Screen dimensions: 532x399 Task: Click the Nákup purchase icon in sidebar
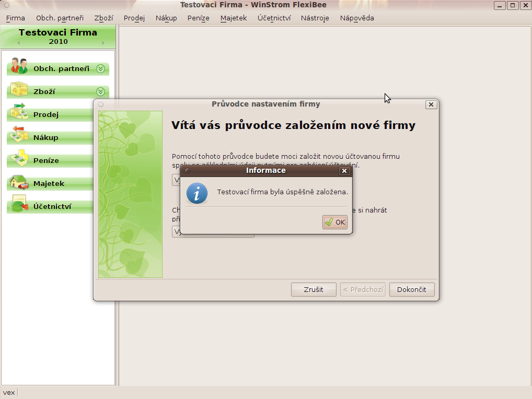[x=19, y=135]
